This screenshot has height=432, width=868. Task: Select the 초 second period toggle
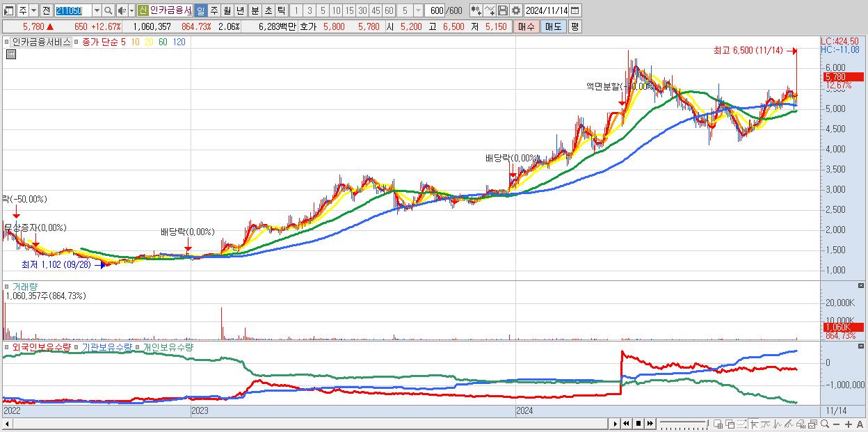tap(268, 10)
